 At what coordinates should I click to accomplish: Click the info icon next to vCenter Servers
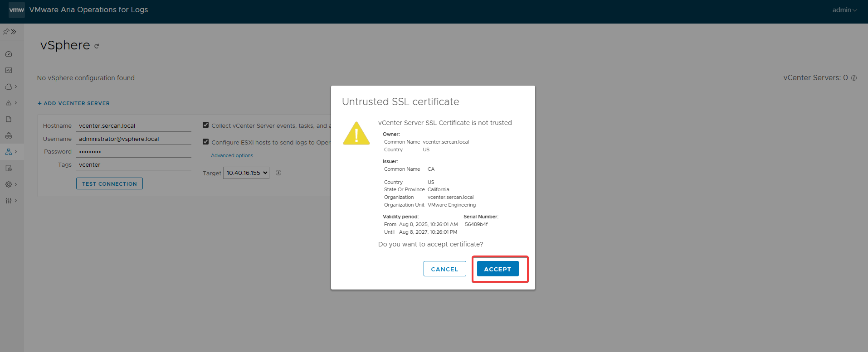tap(854, 78)
